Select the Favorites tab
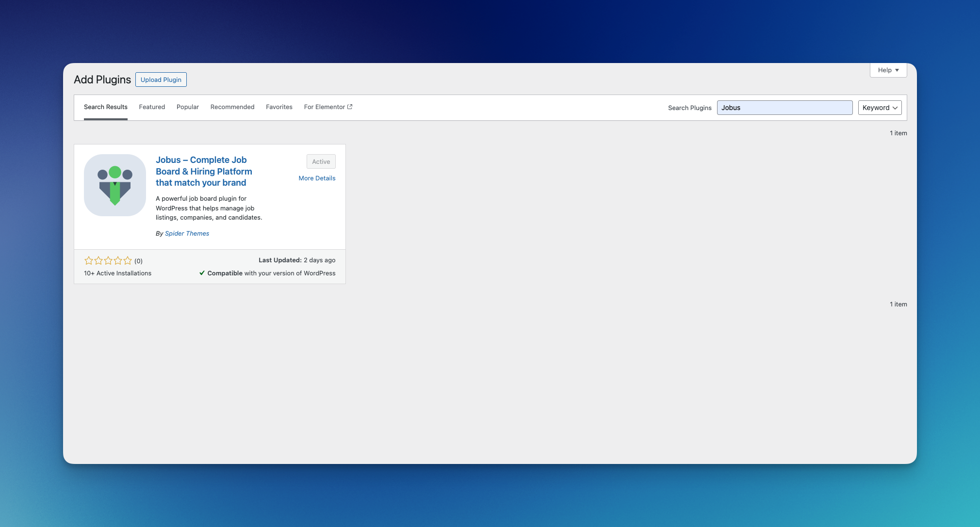Screen dimensions: 980x527 click(279, 107)
